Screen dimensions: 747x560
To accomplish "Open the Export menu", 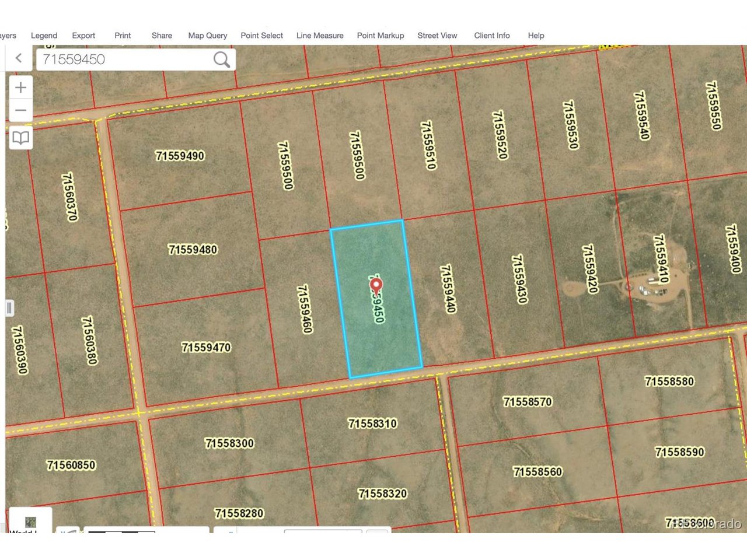I will (83, 36).
